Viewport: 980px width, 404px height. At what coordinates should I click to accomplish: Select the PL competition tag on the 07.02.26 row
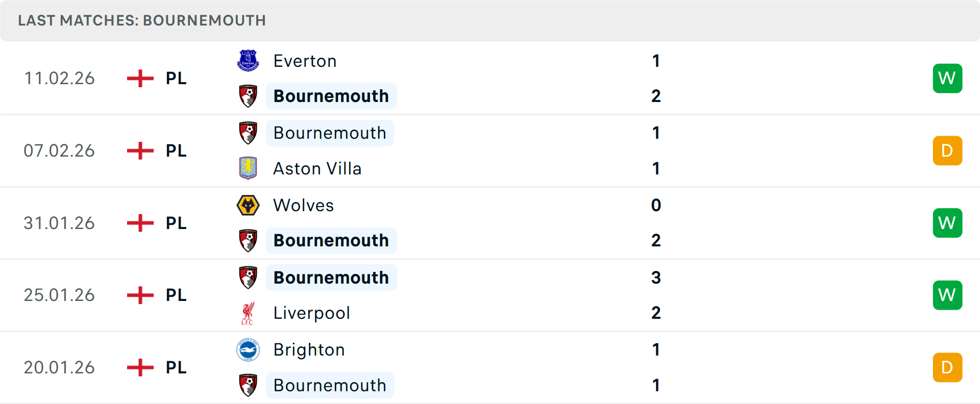175,150
